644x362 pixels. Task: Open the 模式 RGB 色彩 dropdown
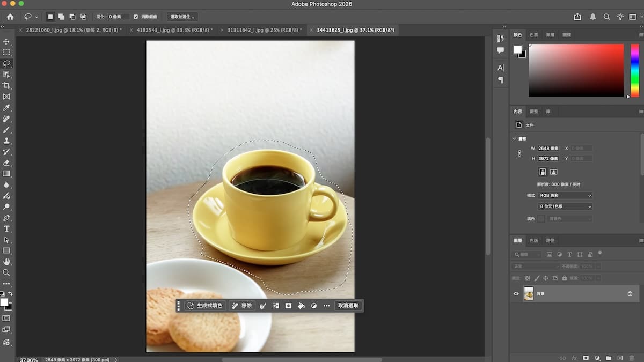click(x=565, y=196)
